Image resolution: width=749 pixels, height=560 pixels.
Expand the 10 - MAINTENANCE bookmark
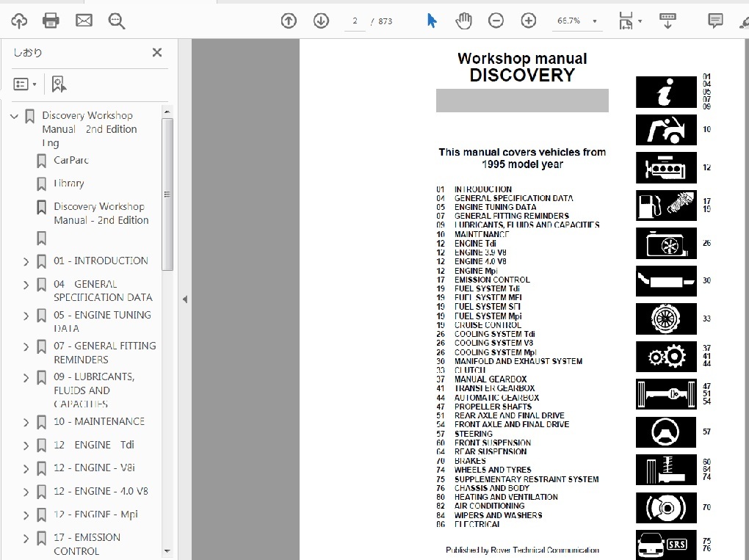click(26, 423)
